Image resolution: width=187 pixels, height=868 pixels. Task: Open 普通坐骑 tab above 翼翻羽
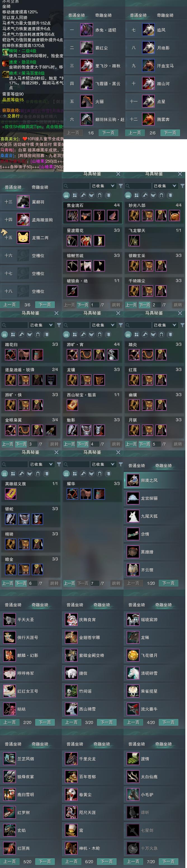point(13,187)
